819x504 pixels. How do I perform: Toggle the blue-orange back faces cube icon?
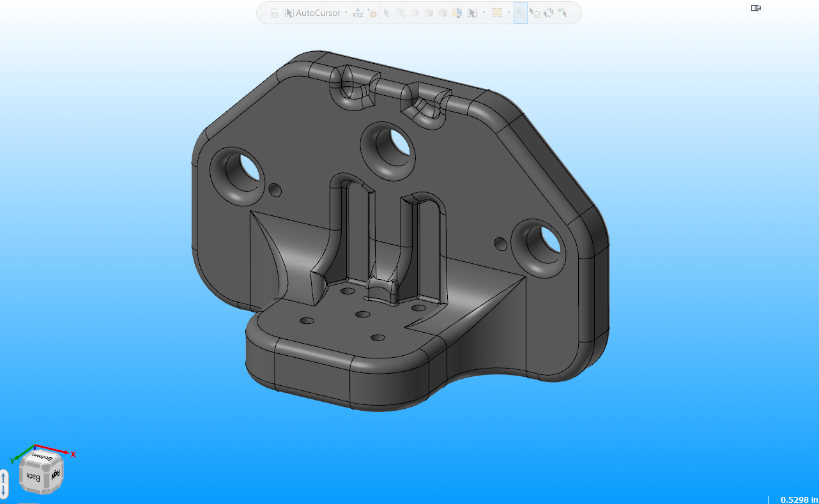point(457,13)
